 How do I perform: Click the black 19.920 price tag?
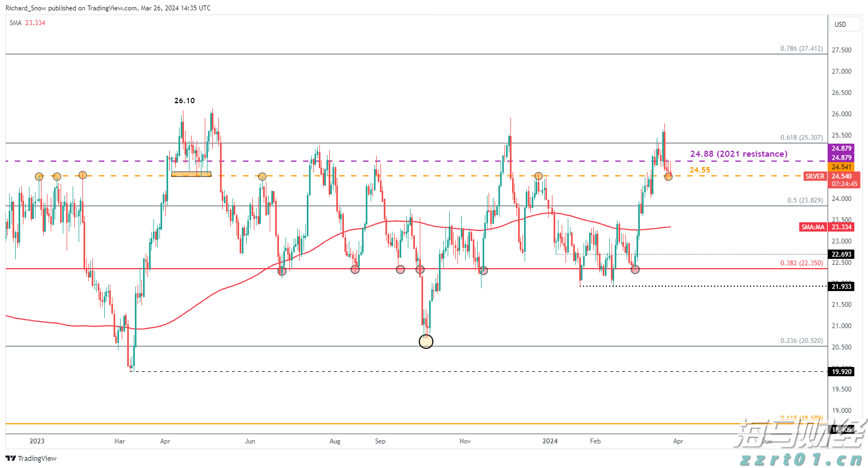841,372
